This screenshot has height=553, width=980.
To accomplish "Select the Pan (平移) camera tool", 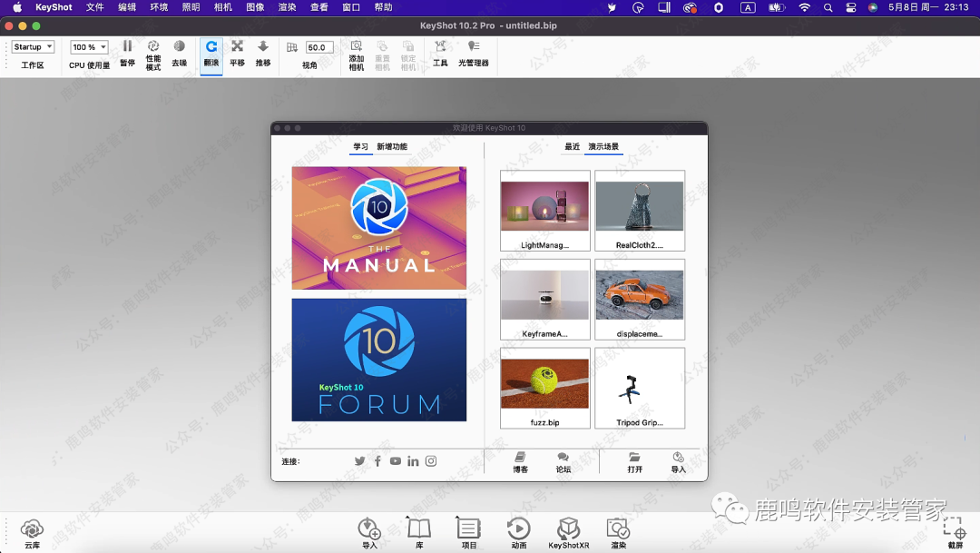I will pyautogui.click(x=237, y=52).
